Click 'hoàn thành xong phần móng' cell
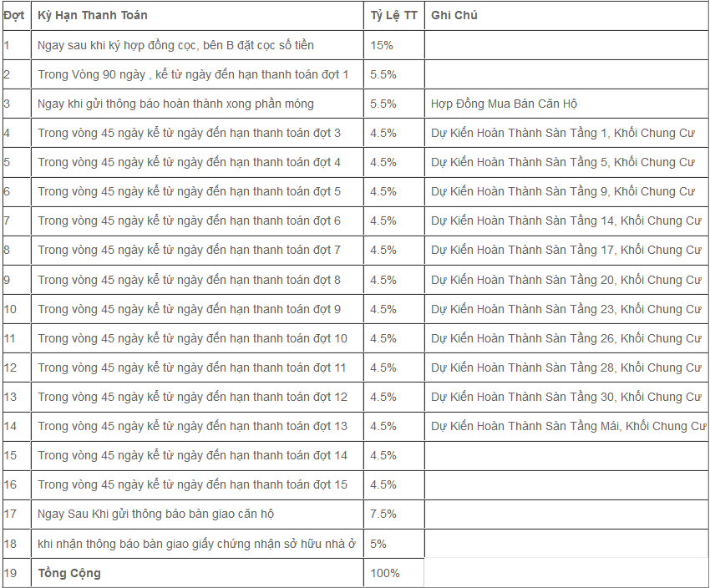The width and height of the screenshot is (710, 588). (175, 104)
